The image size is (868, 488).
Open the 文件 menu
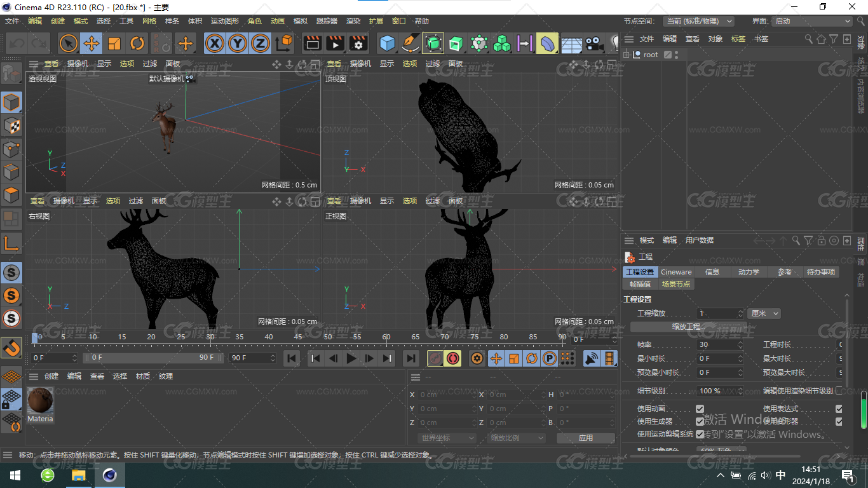[12, 21]
